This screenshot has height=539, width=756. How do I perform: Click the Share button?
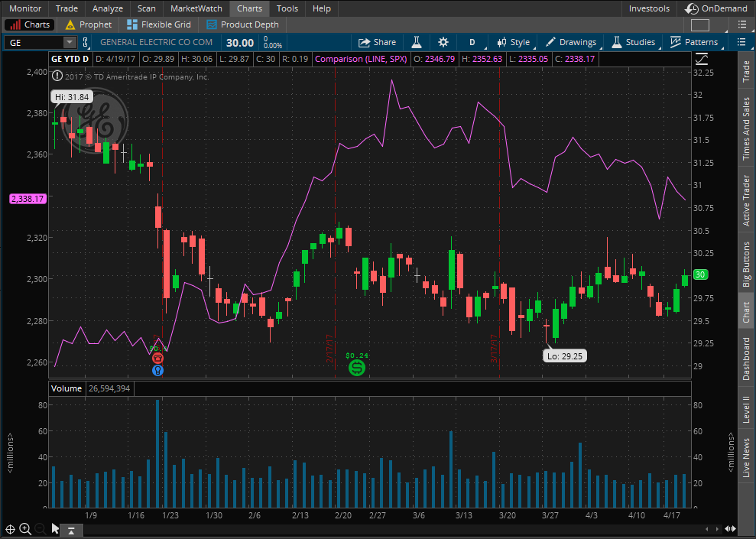(377, 42)
